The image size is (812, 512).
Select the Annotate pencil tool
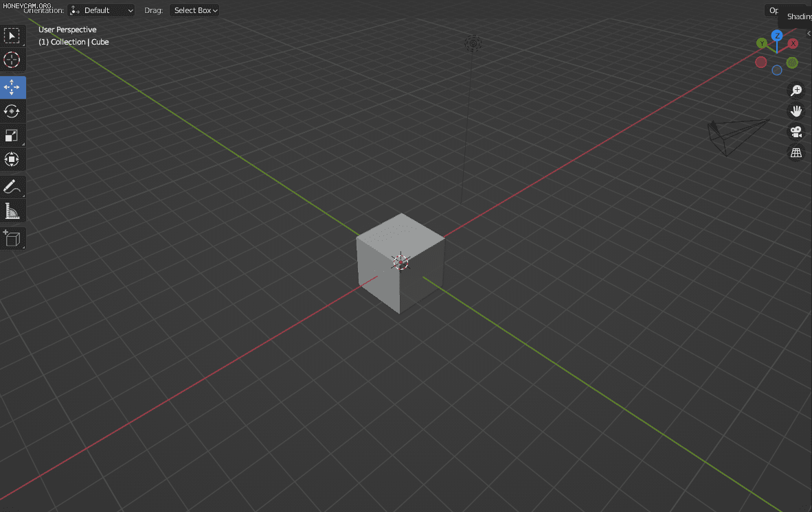(12, 187)
